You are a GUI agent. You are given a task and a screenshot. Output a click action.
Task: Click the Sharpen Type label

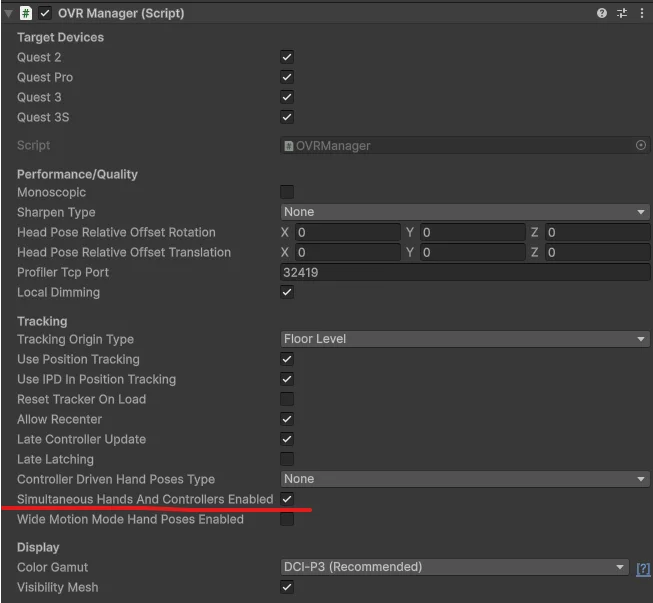pos(56,212)
